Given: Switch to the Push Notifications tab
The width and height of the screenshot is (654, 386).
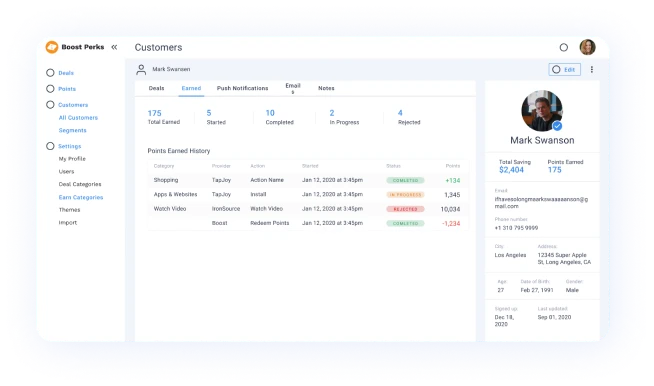Looking at the screenshot, I should 242,88.
